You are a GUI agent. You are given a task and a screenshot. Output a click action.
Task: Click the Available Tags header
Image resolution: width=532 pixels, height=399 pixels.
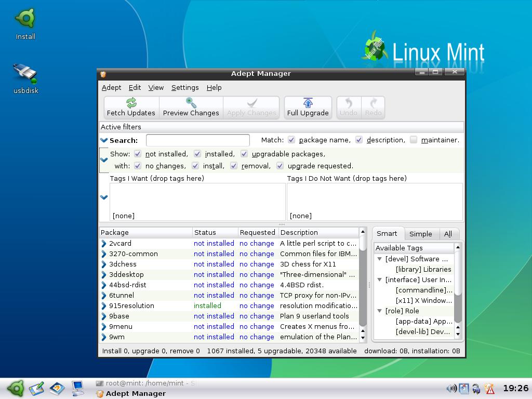[414, 248]
